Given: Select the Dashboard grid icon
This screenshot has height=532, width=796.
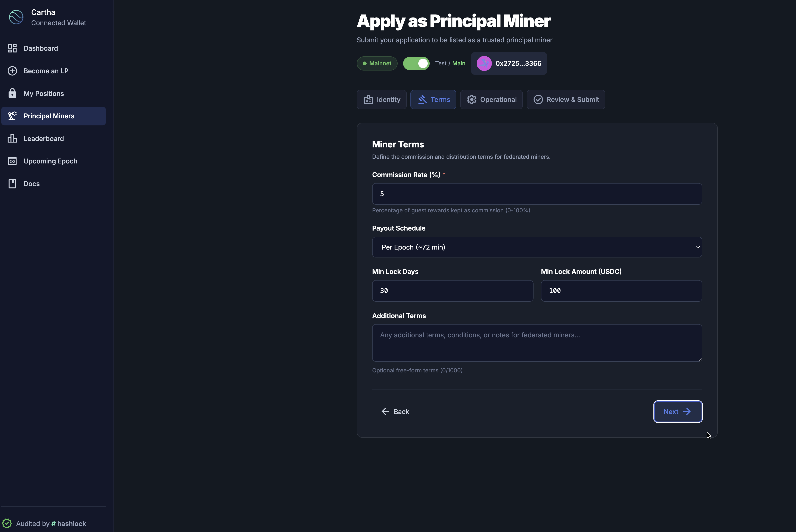Looking at the screenshot, I should (13, 48).
